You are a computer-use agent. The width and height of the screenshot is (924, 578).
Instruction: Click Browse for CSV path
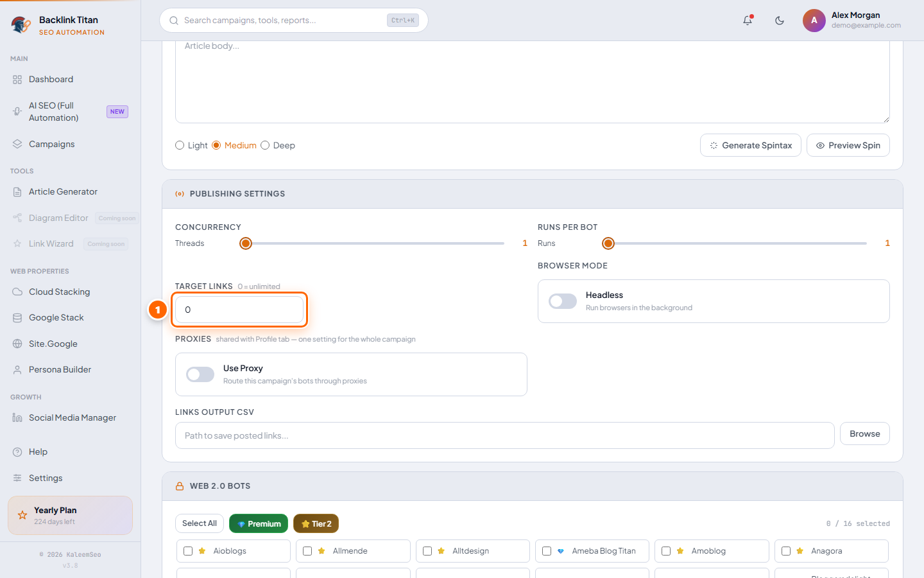click(865, 434)
